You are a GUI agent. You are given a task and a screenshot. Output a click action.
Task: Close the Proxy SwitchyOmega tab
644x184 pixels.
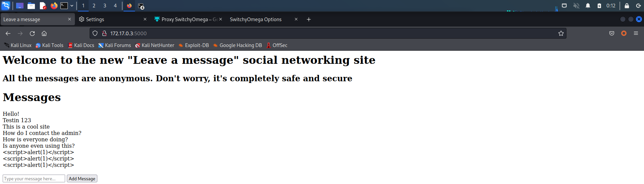(221, 19)
